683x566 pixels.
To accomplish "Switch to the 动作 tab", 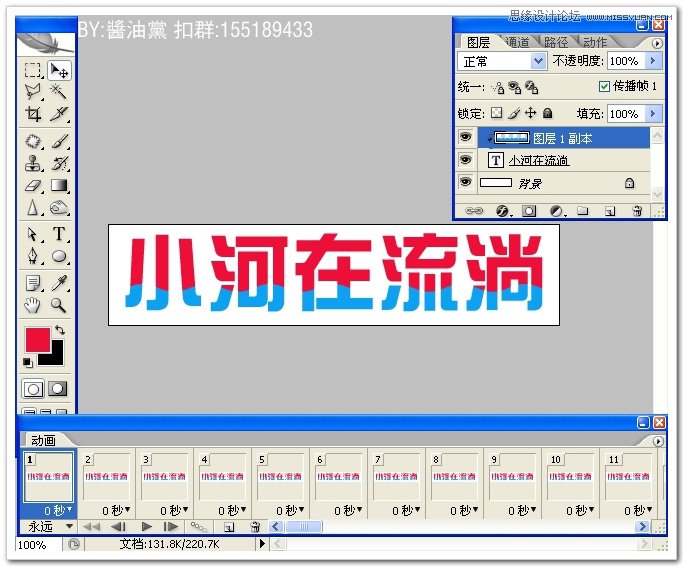I will [595, 42].
